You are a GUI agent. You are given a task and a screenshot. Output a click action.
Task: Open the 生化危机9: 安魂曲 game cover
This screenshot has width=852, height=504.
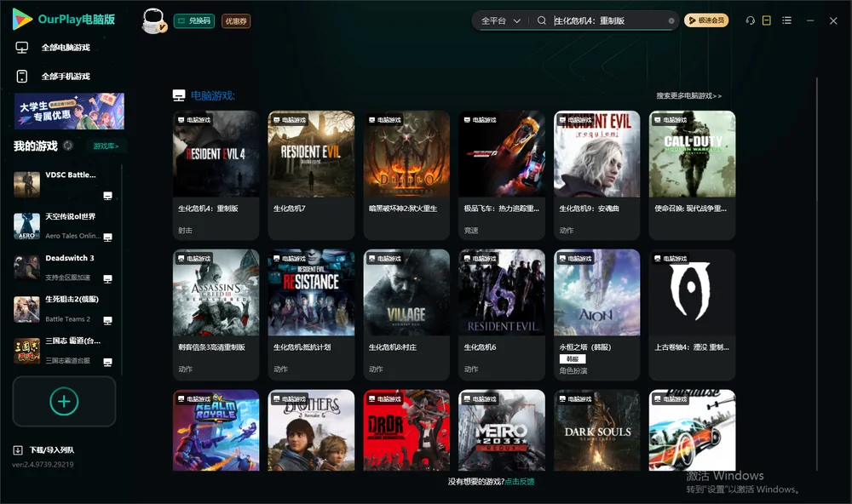click(x=597, y=154)
